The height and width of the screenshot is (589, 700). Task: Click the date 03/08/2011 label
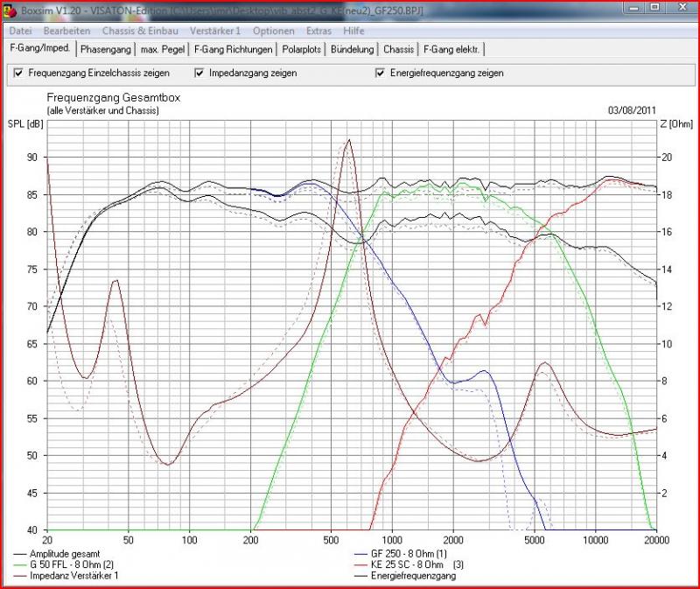coord(632,110)
